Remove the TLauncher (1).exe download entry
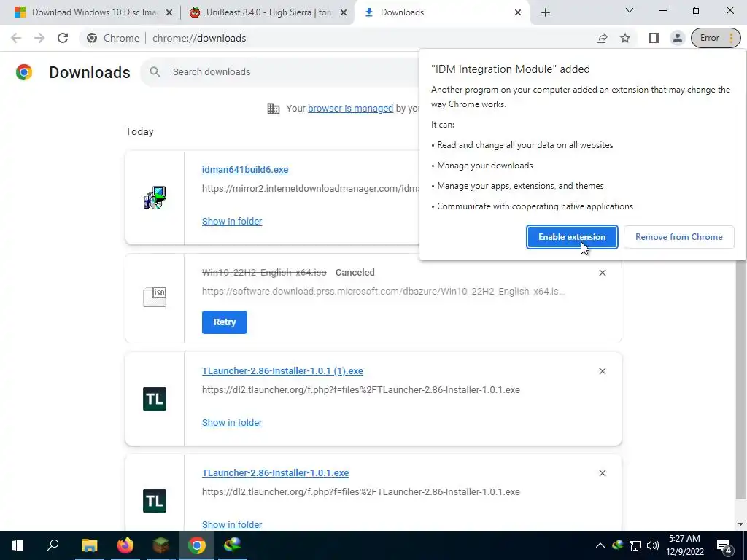 (602, 371)
